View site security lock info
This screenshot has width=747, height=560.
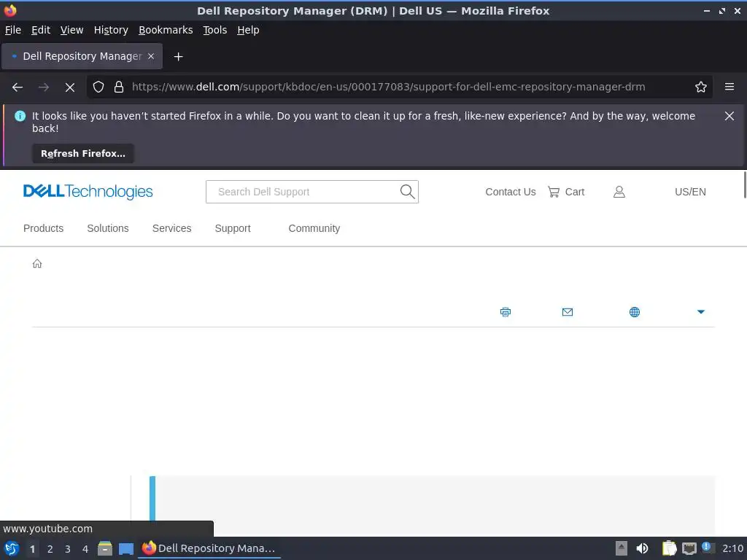click(x=119, y=87)
